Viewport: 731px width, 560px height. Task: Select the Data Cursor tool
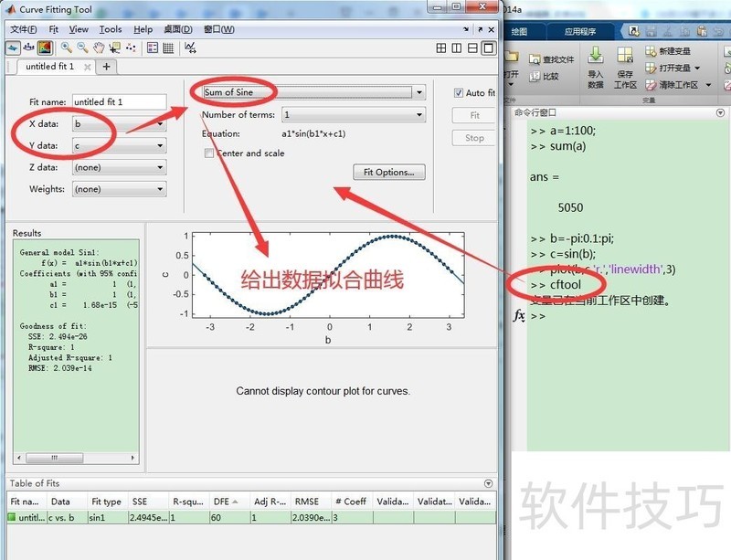(x=115, y=48)
